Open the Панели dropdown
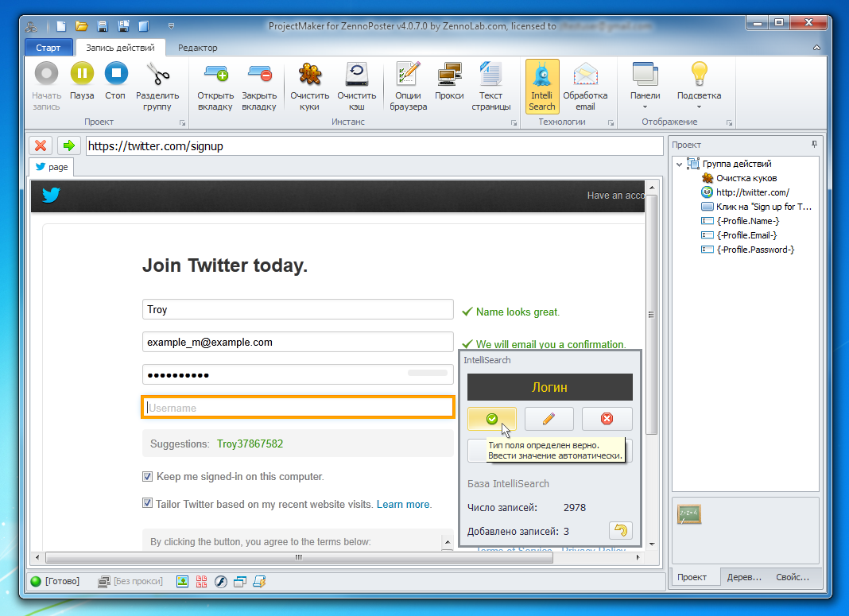 click(645, 87)
